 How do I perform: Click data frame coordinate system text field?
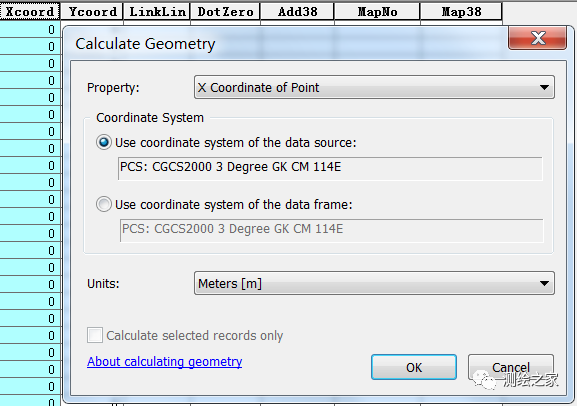(x=331, y=230)
